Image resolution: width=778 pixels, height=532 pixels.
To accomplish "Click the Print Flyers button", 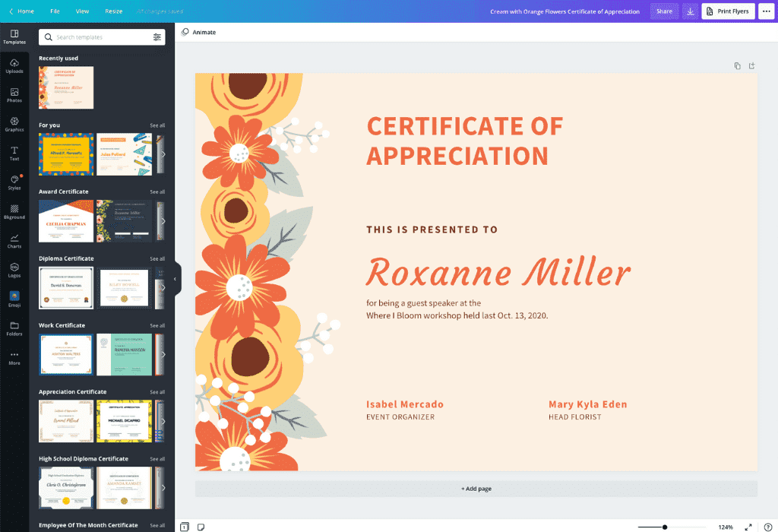I will (x=727, y=11).
